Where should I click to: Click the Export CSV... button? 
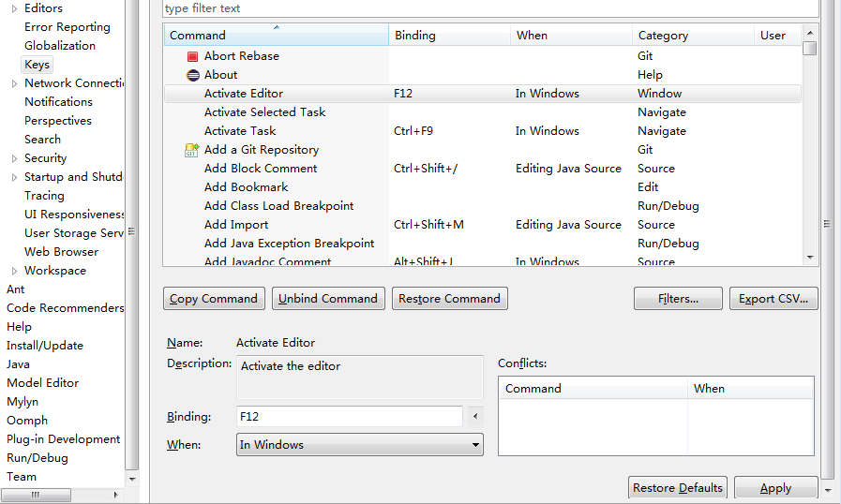coord(773,299)
